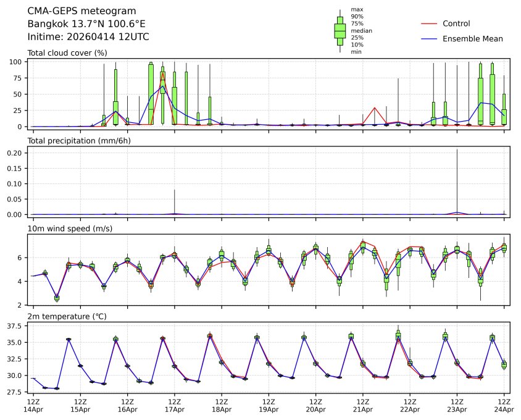Image resolution: width=521 pixels, height=420 pixels.
Task: Select the Total precipitation panel title
Action: click(79, 141)
